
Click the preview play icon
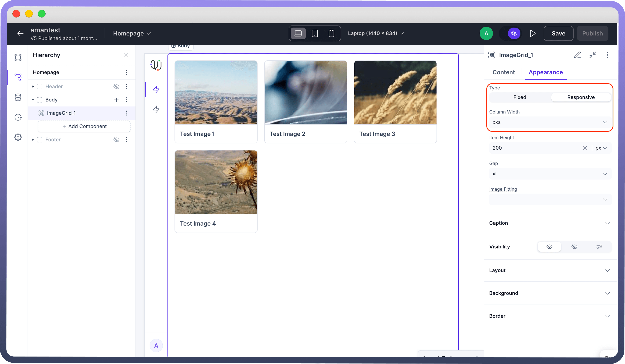tap(532, 33)
